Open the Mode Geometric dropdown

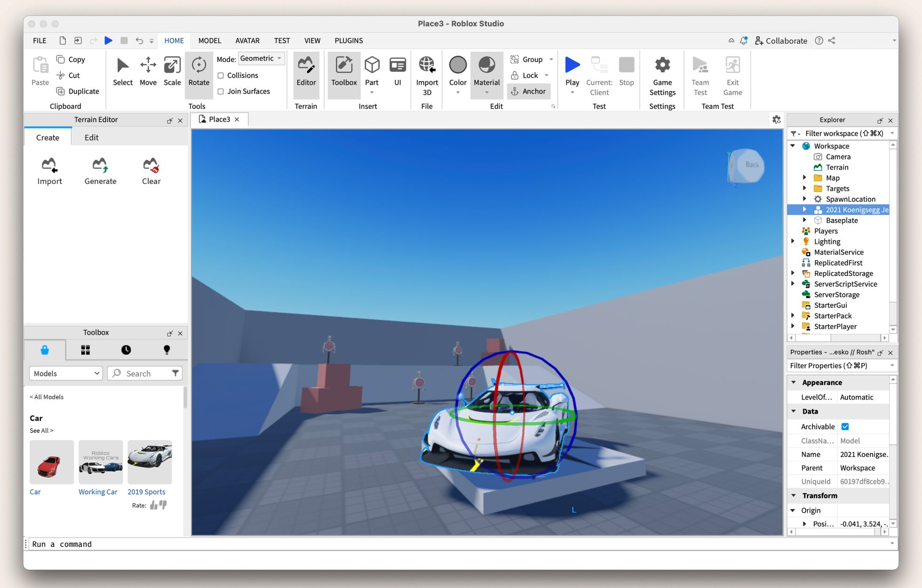click(x=261, y=59)
